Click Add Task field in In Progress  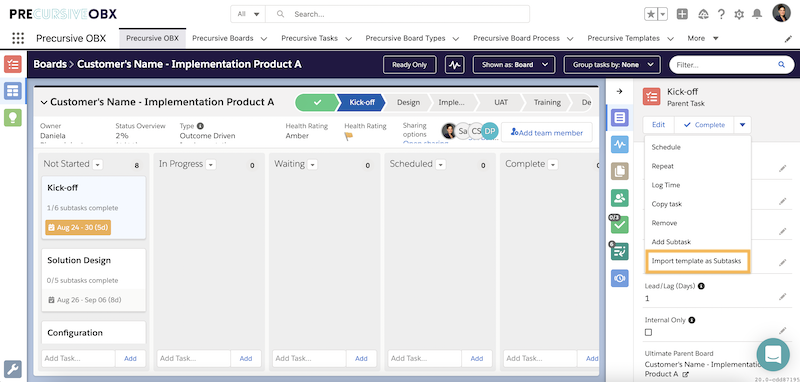194,359
